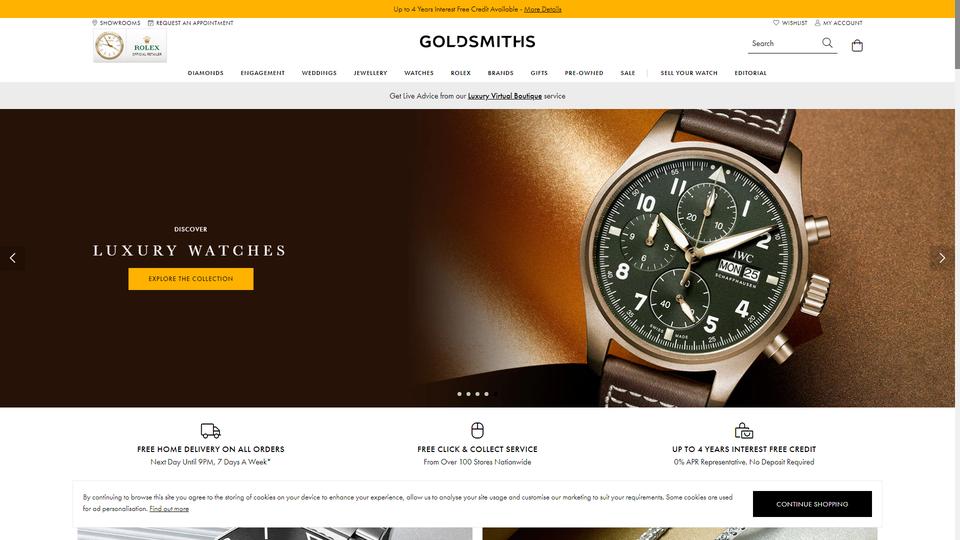This screenshot has width=960, height=540.
Task: Open the Pre-Owned menu item
Action: coord(584,73)
